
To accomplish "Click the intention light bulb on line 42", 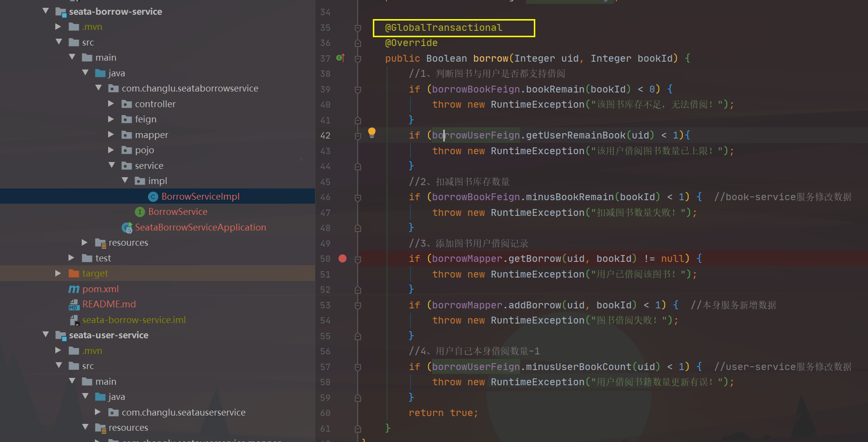I will click(x=372, y=133).
